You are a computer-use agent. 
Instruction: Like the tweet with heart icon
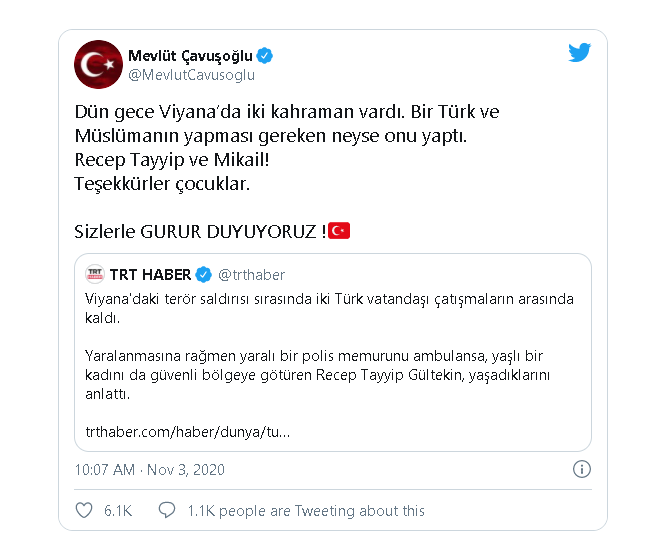pyautogui.click(x=84, y=510)
